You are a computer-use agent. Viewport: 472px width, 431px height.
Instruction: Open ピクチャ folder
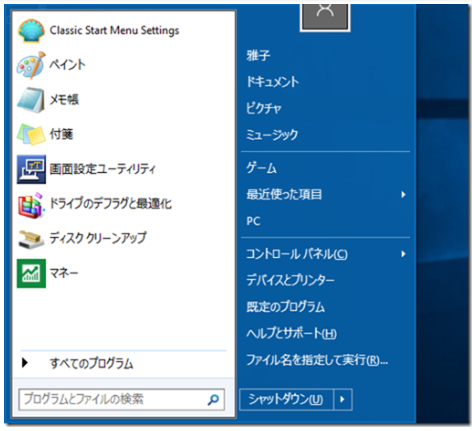click(x=264, y=108)
